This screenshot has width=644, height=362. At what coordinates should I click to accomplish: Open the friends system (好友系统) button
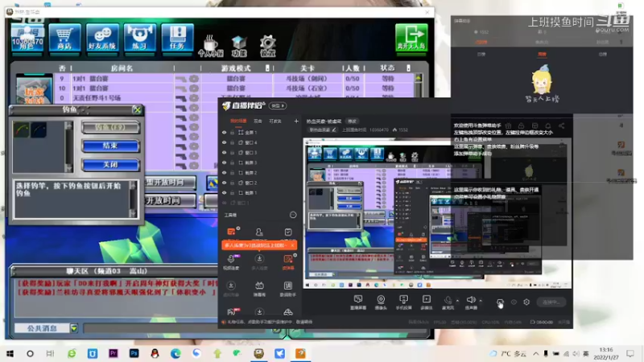click(102, 38)
